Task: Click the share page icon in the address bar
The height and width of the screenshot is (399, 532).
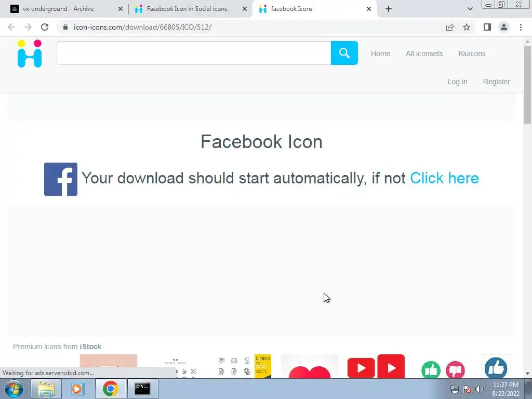Action: pyautogui.click(x=450, y=27)
